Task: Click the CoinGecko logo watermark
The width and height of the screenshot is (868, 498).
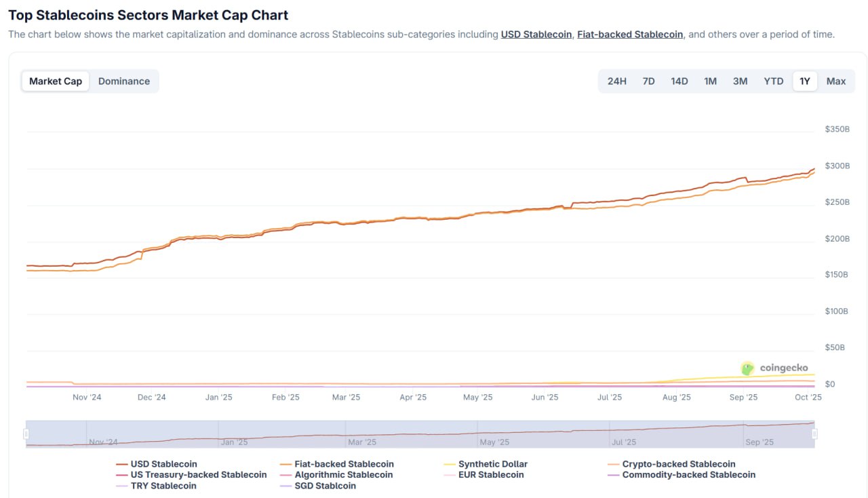Action: 774,368
